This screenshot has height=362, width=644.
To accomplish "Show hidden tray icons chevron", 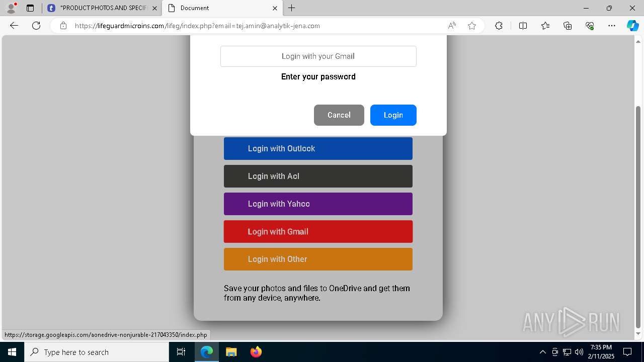I will [x=542, y=352].
